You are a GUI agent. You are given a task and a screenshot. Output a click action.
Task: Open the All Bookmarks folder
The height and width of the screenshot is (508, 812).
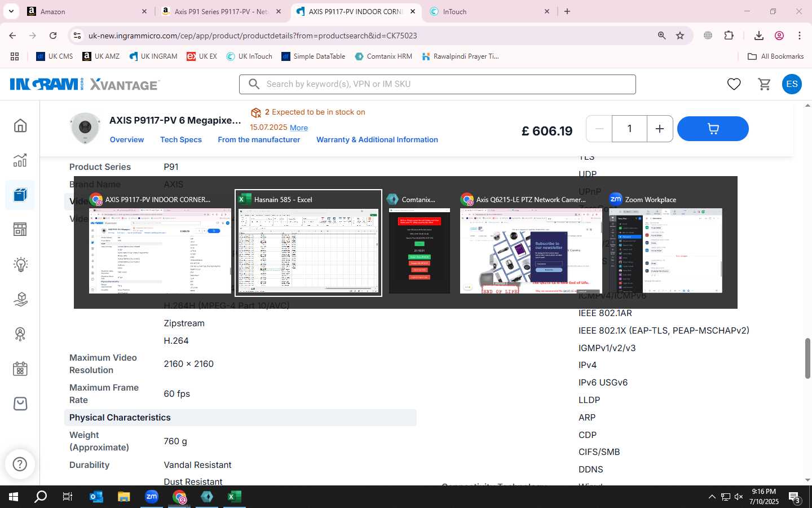click(x=775, y=56)
